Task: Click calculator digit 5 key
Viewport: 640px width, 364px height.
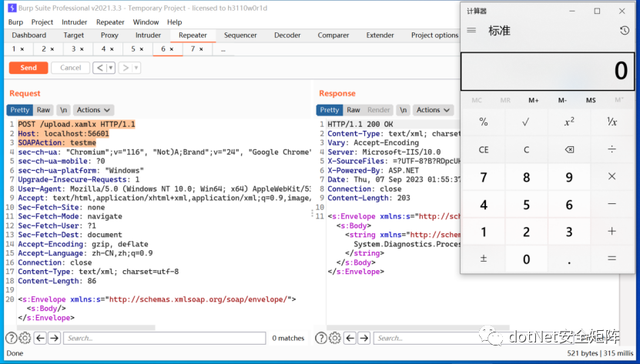Action: [x=526, y=204]
